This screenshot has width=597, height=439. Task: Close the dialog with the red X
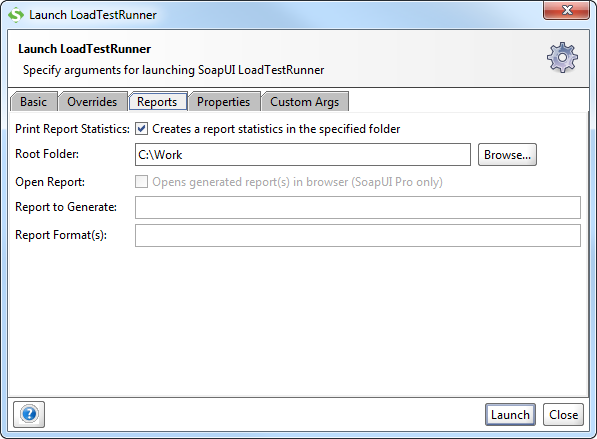(567, 10)
